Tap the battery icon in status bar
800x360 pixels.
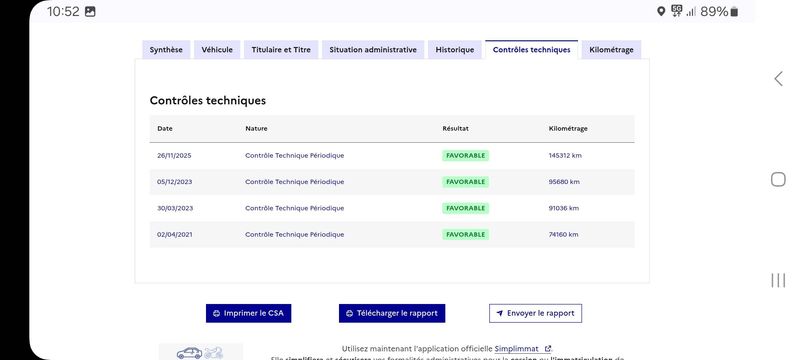pos(734,11)
